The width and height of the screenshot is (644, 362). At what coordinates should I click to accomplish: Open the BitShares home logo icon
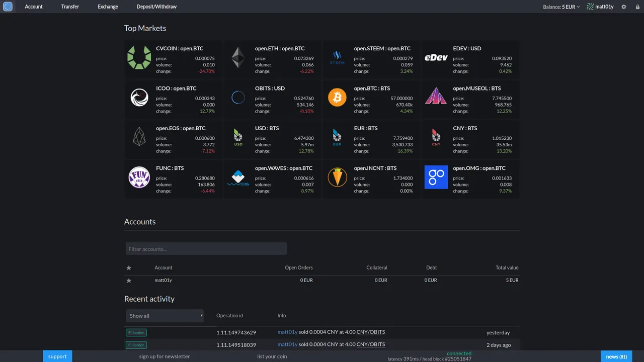(x=8, y=7)
